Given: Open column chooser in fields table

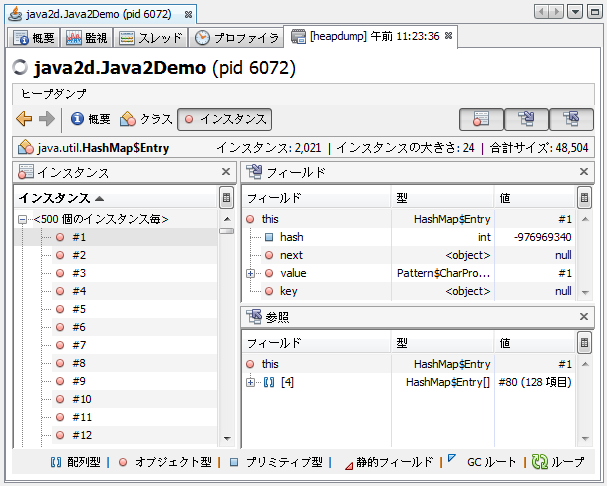Looking at the screenshot, I should [x=585, y=198].
